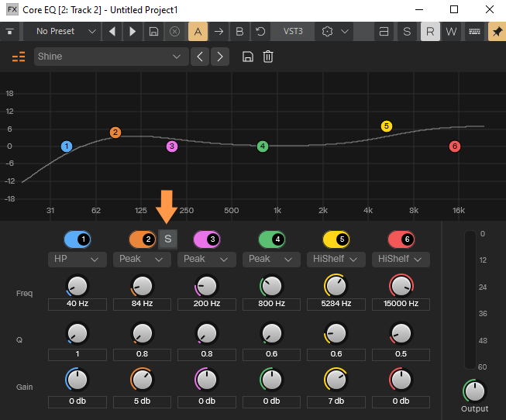Viewport: 506px width, 420px height.
Task: Open the gear plugin settings icon
Action: click(327, 31)
